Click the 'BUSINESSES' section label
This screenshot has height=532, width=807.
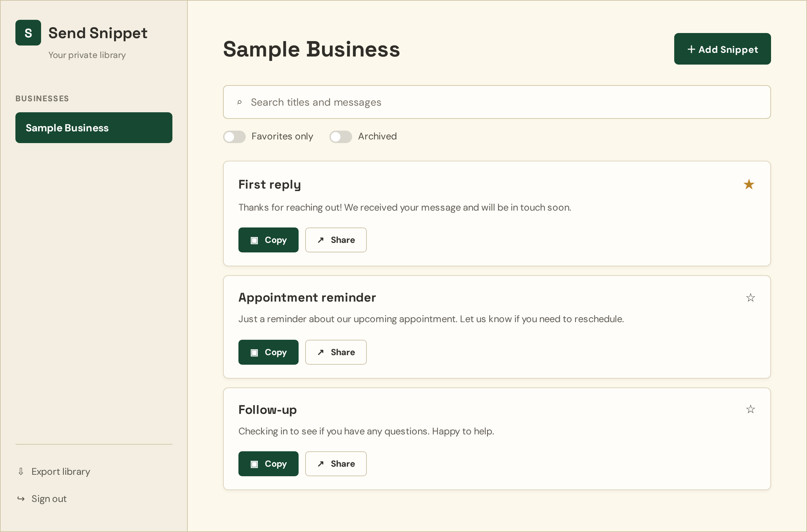(x=42, y=98)
